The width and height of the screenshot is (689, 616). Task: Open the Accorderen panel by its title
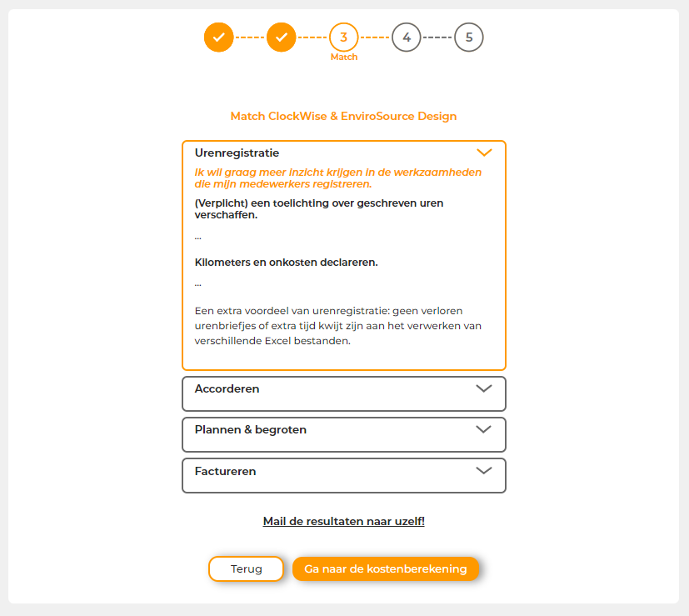coord(227,389)
